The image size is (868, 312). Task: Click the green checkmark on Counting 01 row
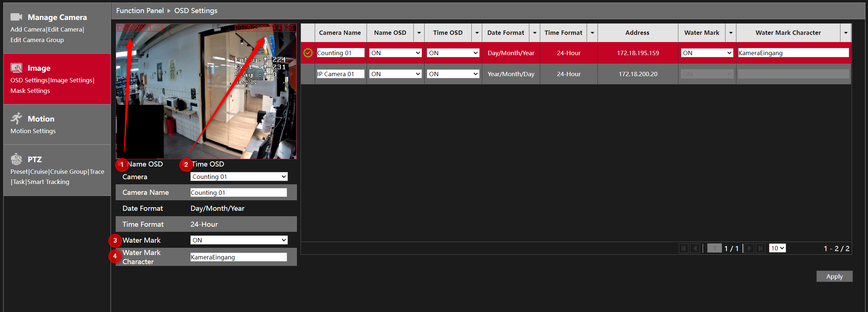click(308, 53)
